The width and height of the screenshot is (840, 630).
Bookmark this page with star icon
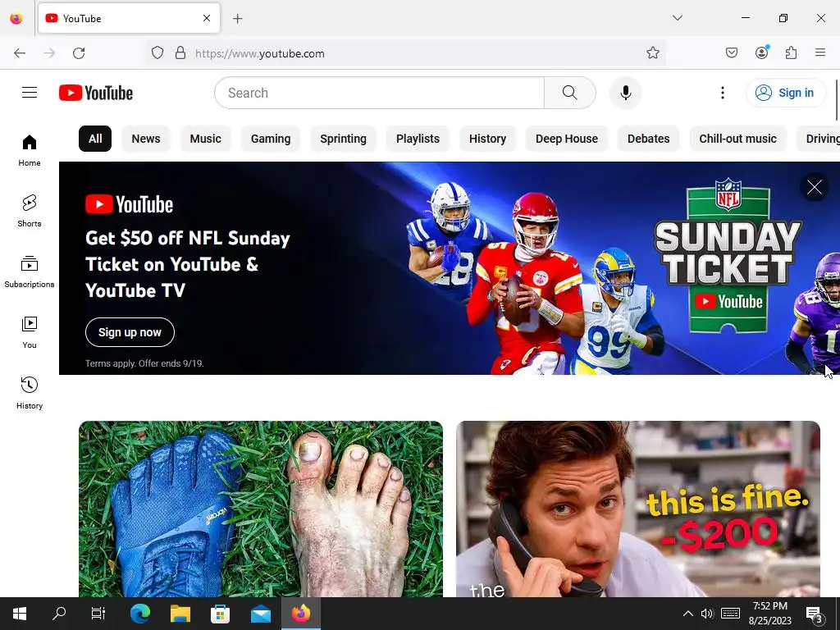pos(652,52)
